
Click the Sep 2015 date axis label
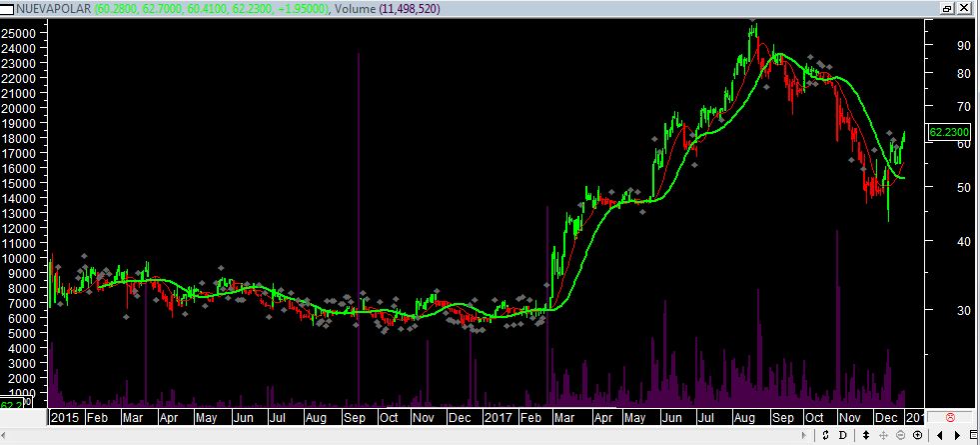(355, 417)
